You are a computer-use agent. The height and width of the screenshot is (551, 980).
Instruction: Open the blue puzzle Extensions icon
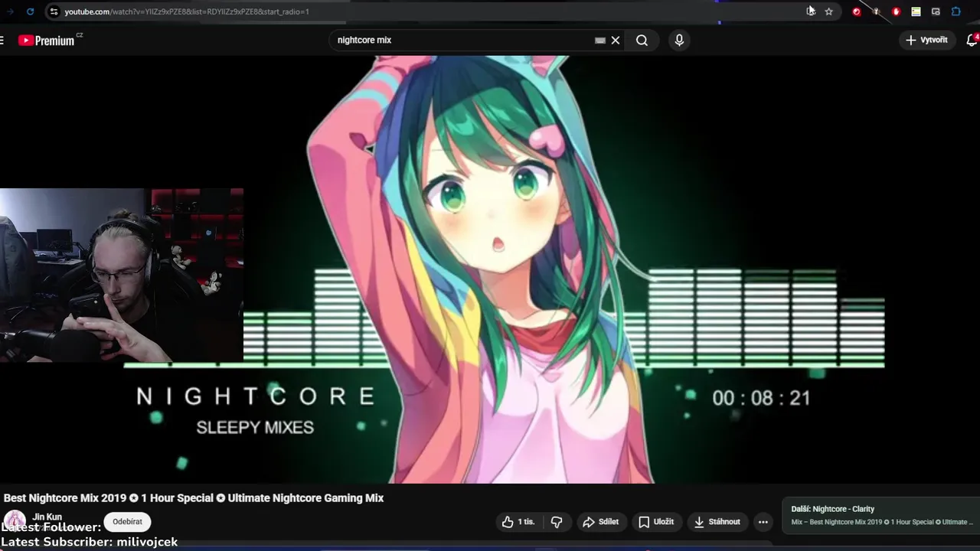tap(955, 11)
